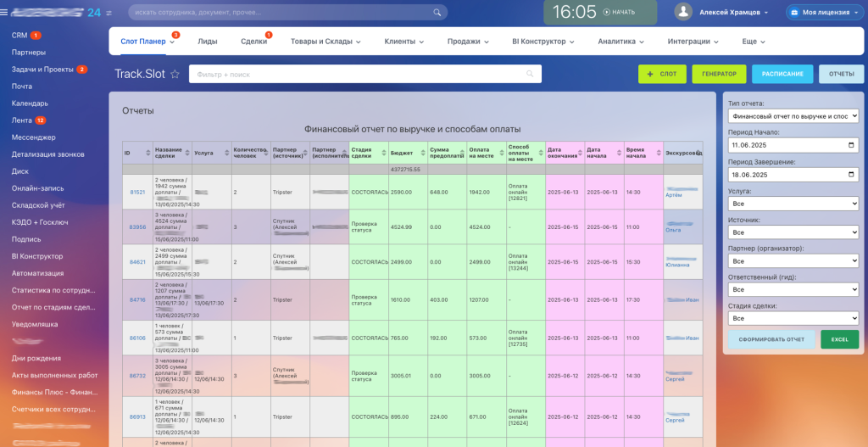The width and height of the screenshot is (868, 447).
Task: Switch to the Лиды tab
Action: pyautogui.click(x=207, y=41)
